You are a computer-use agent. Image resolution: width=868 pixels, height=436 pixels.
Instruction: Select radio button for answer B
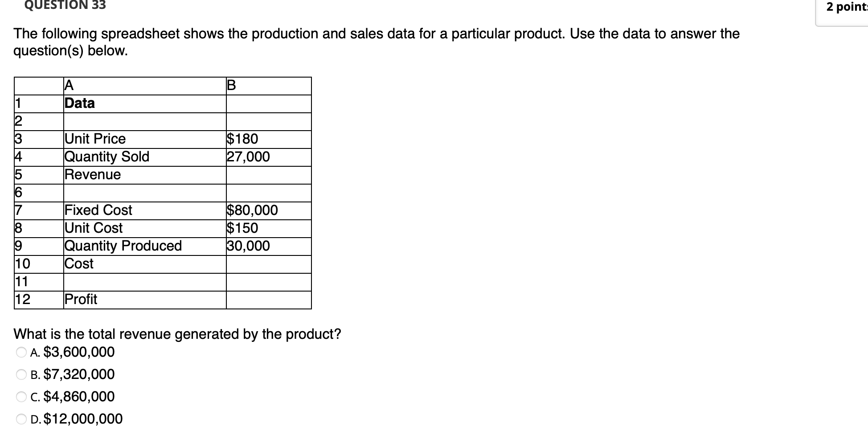20,374
